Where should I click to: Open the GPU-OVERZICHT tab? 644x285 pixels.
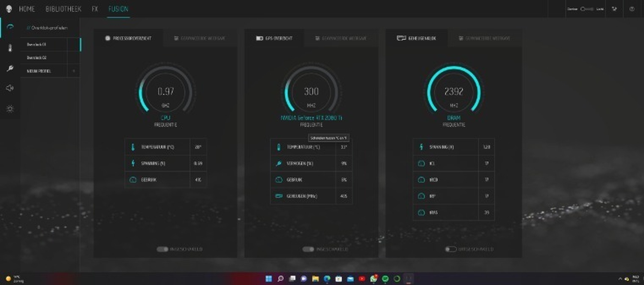pyautogui.click(x=274, y=38)
